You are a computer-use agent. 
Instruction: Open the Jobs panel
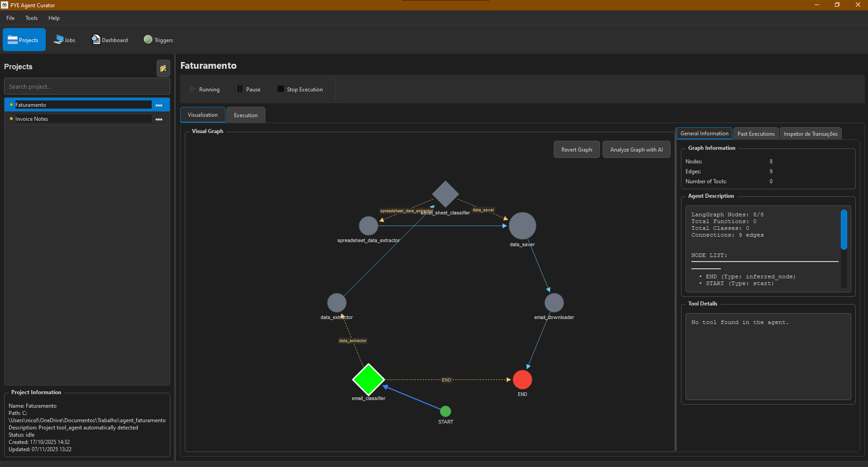point(64,40)
